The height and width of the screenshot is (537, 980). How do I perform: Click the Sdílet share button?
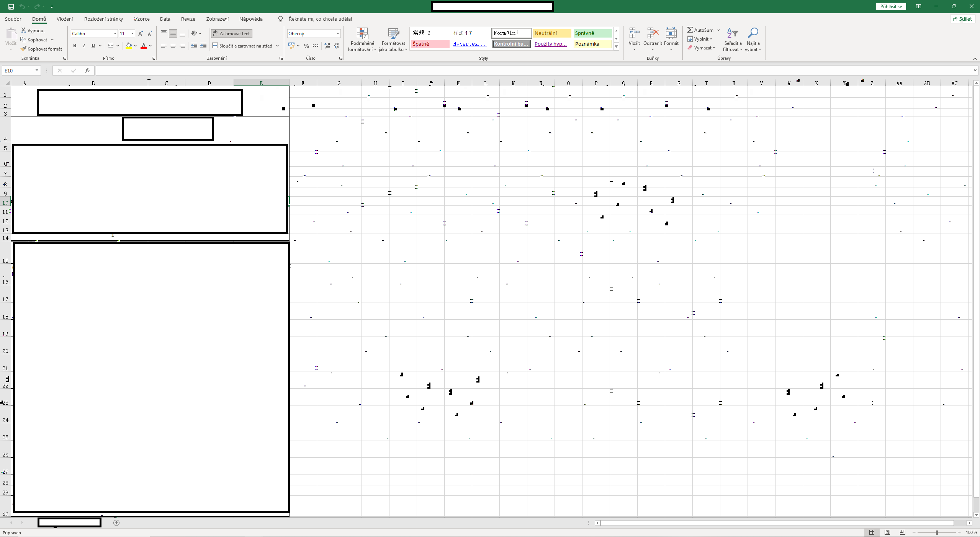coord(962,19)
